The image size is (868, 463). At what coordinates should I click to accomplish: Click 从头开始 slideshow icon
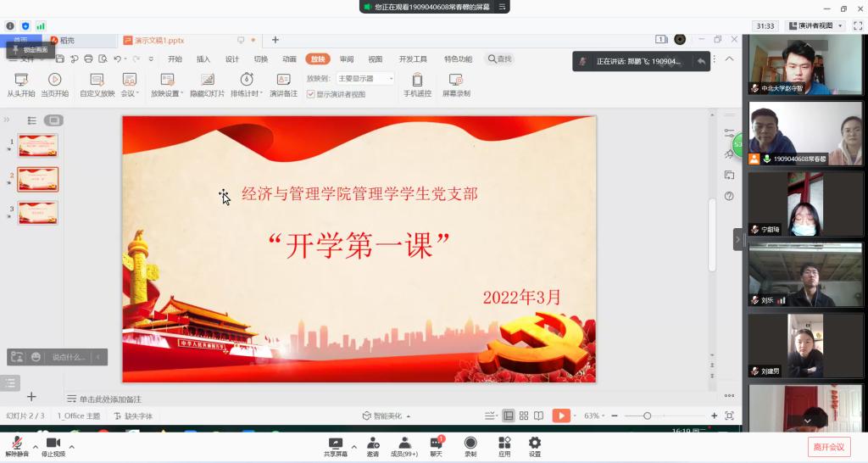click(x=20, y=80)
